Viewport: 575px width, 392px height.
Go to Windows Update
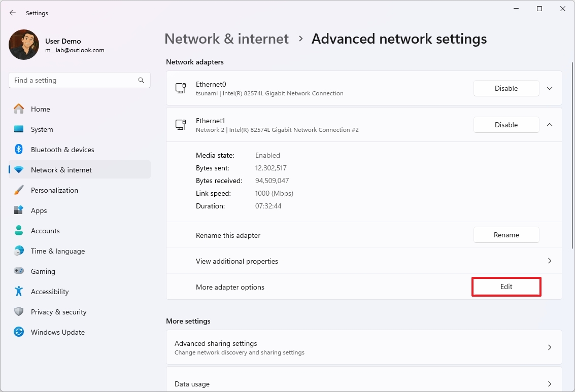57,332
